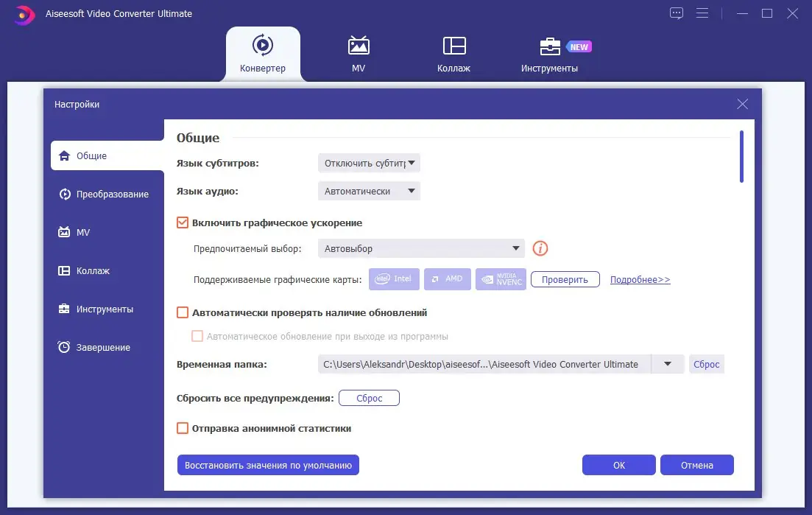Select the NVIDIA NVENC badge
Screen dimensions: 812x515
coord(501,278)
